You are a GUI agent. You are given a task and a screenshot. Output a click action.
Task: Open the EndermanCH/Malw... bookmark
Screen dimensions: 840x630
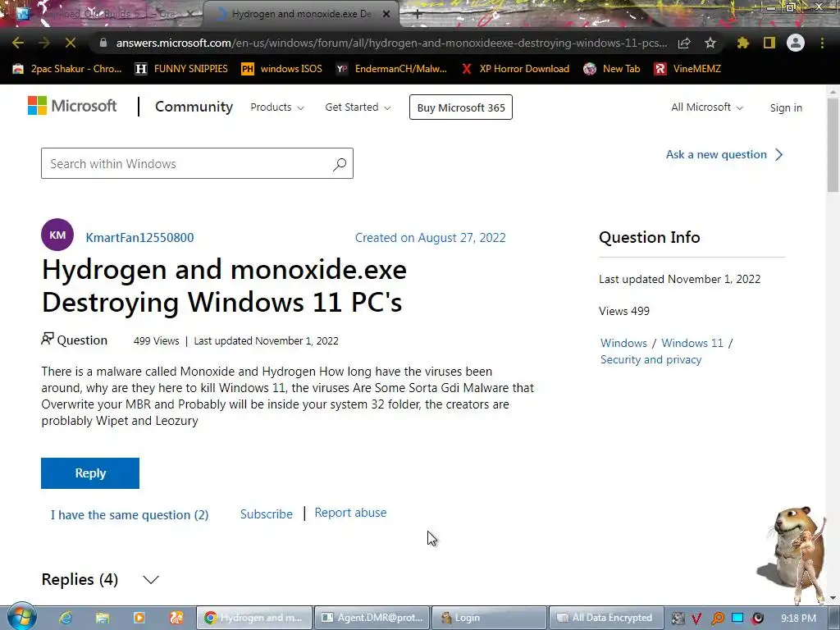click(x=391, y=69)
